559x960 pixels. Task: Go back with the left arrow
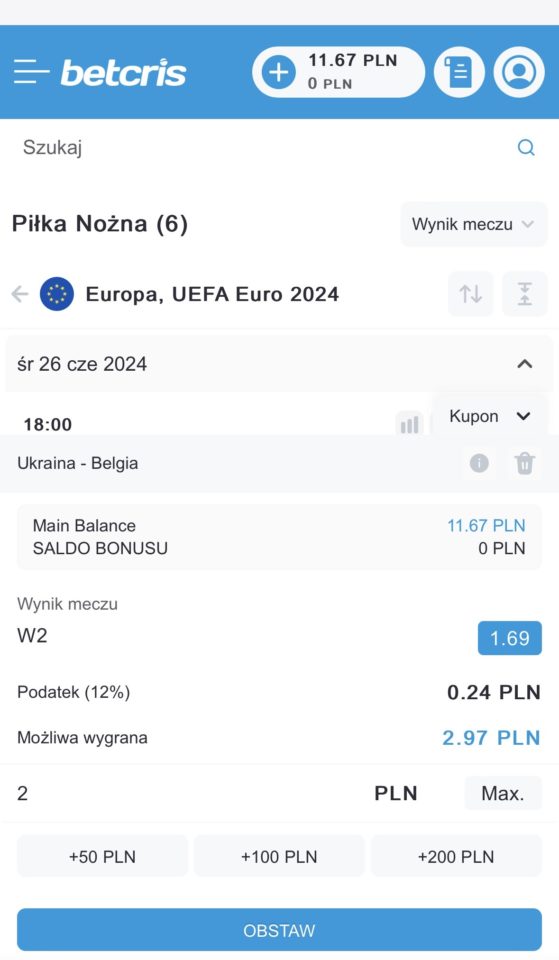pyautogui.click(x=20, y=294)
